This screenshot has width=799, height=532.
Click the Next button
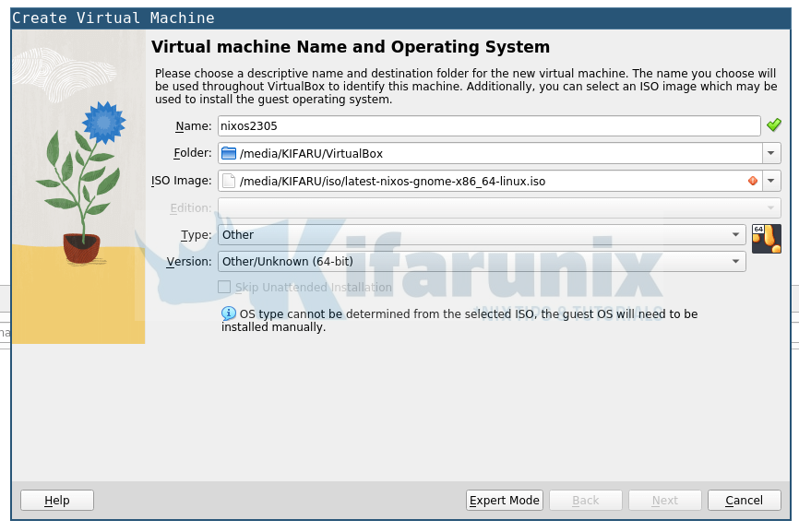click(x=665, y=500)
